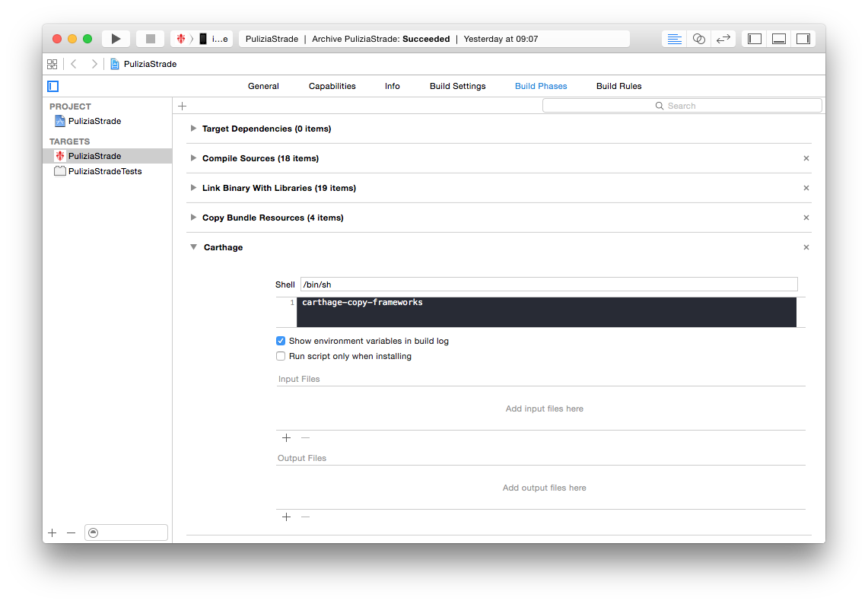The image size is (868, 604).
Task: Toggle the Navigator left panel
Action: click(755, 39)
